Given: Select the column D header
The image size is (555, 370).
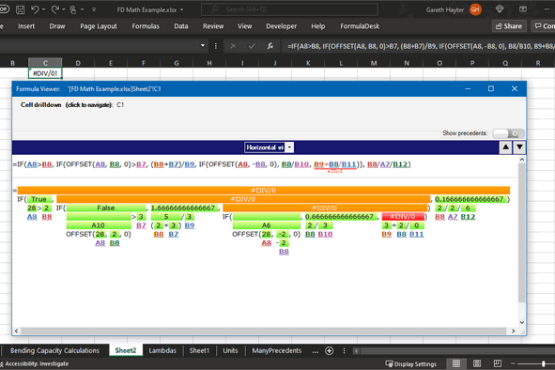Looking at the screenshot, I should (x=78, y=63).
